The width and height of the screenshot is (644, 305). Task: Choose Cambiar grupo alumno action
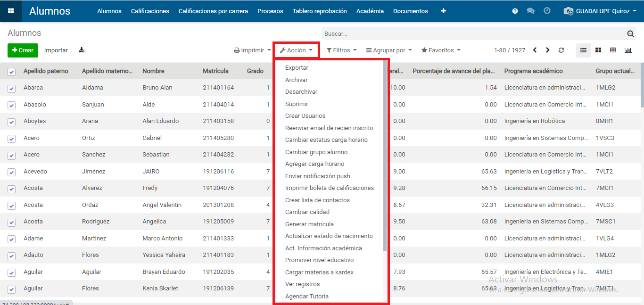[316, 152]
